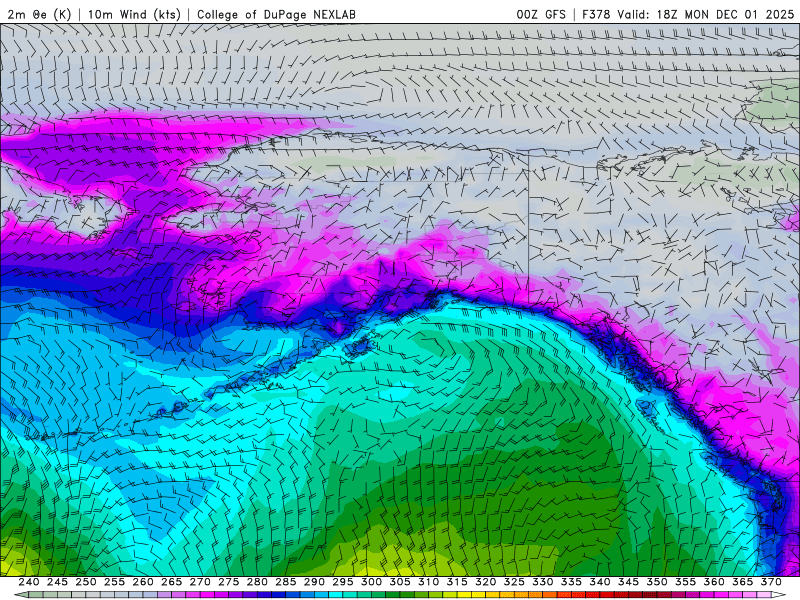
Task: Click the 315 value on the color scale
Action: coord(457,582)
